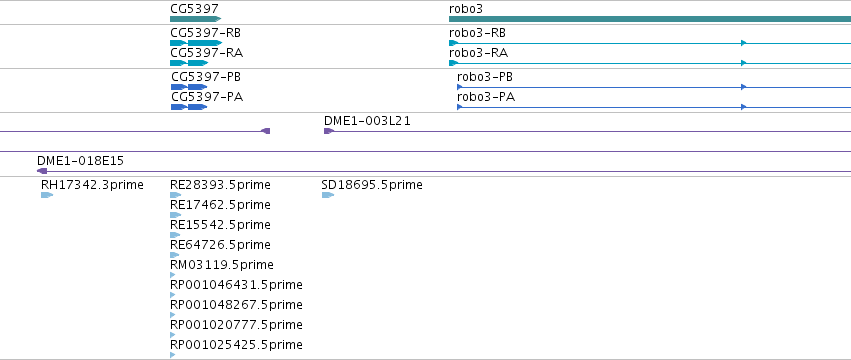Click the RE17462.5prime EST feature

point(175,215)
